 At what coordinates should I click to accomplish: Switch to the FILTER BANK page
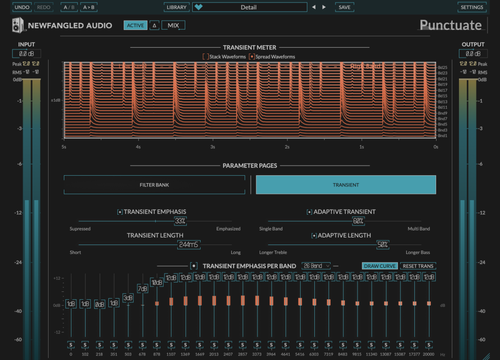(154, 185)
